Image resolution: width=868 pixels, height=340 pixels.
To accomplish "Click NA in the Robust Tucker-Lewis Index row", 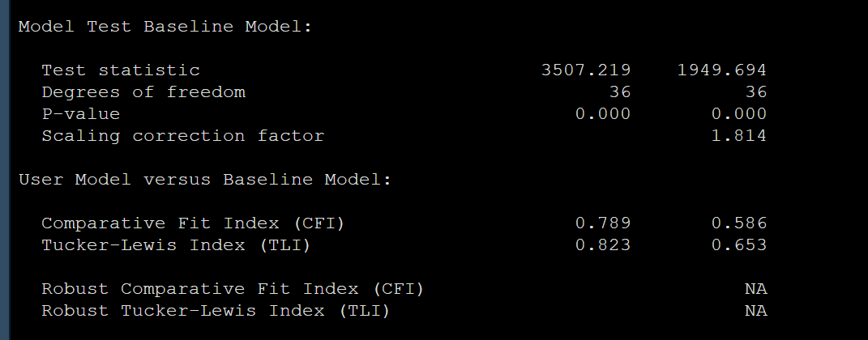I will (756, 311).
